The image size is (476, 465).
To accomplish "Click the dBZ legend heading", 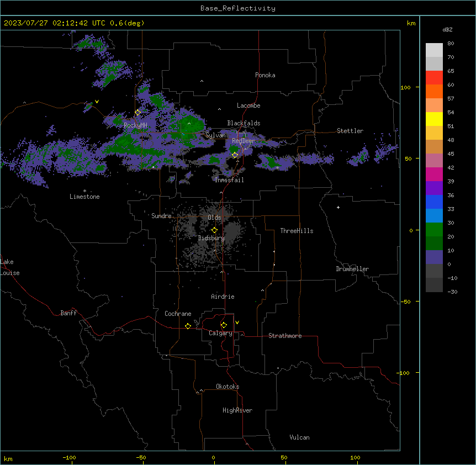I will [x=447, y=29].
